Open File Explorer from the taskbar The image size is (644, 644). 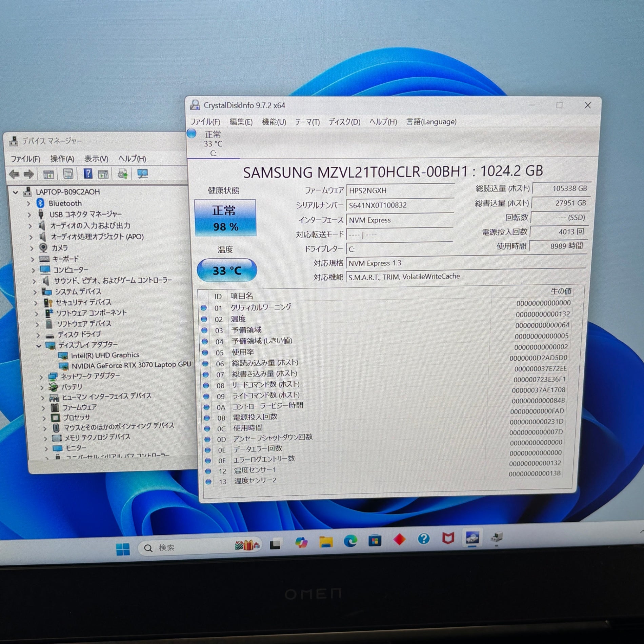click(x=326, y=542)
